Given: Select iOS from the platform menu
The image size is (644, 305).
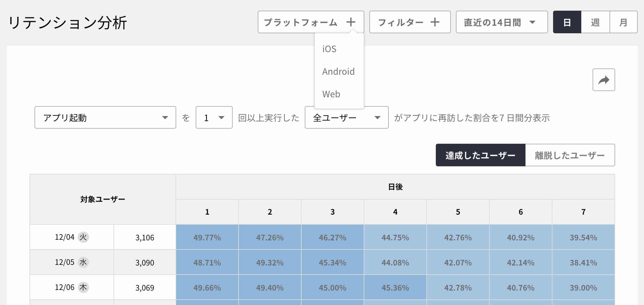Looking at the screenshot, I should pos(329,49).
